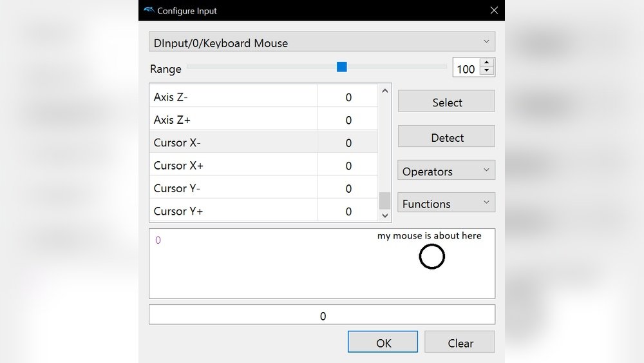The image size is (644, 363).
Task: Click inside the Range number field
Action: tap(466, 68)
